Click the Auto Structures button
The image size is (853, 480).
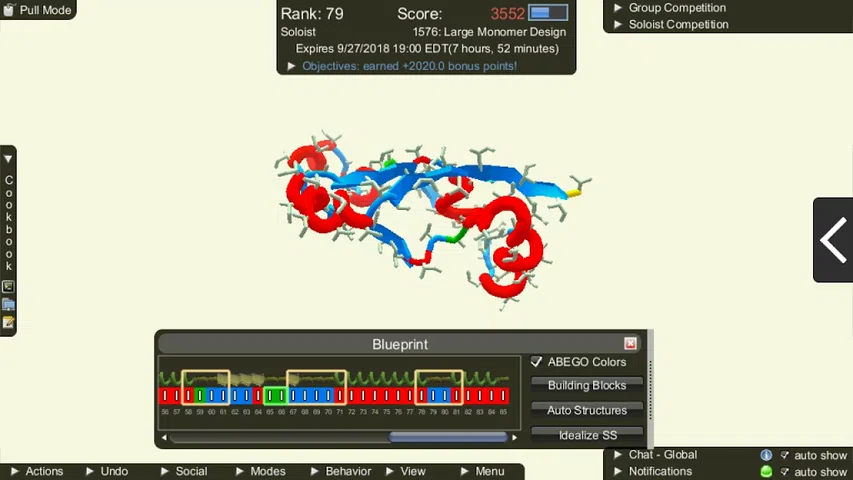tap(587, 410)
